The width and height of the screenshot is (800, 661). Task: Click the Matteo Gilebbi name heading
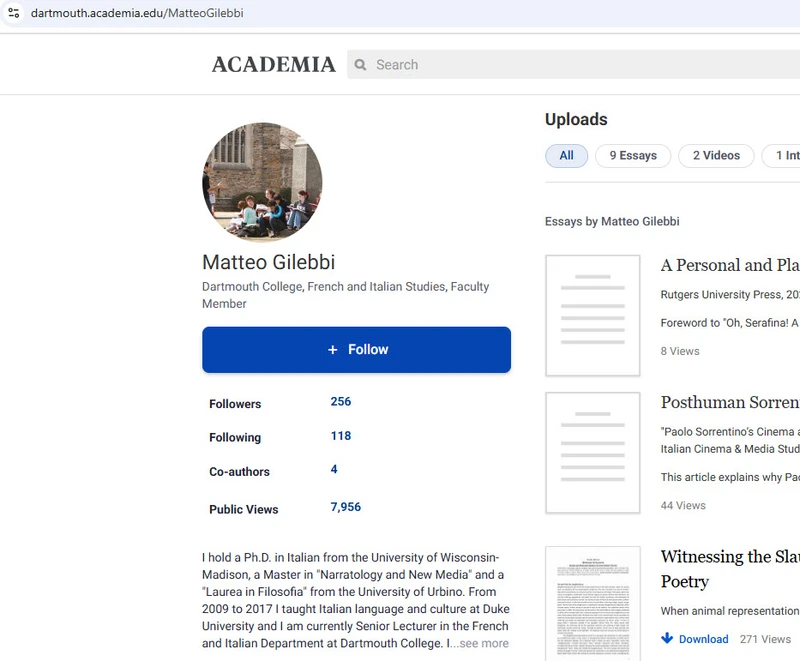(x=268, y=262)
